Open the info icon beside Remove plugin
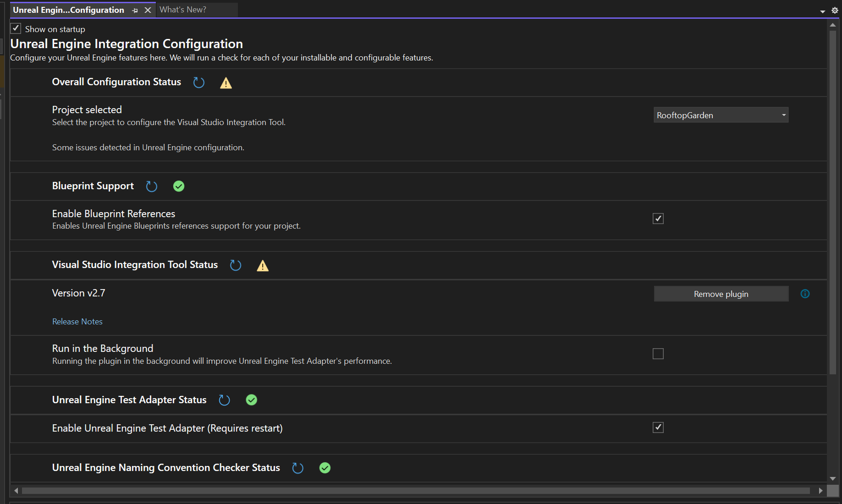The width and height of the screenshot is (842, 504). point(805,294)
